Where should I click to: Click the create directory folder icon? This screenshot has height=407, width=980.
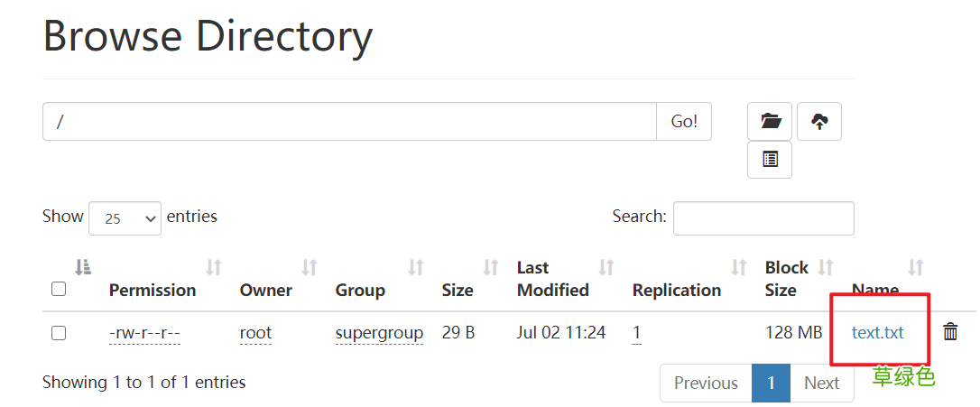click(x=770, y=121)
